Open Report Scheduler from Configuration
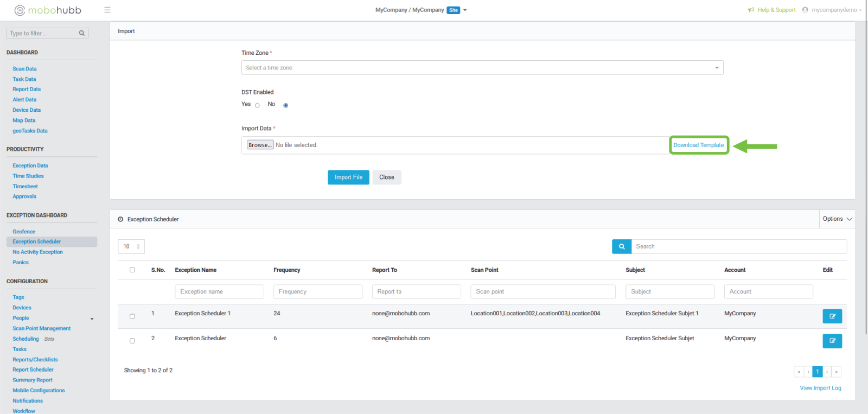868x414 pixels. tap(33, 370)
